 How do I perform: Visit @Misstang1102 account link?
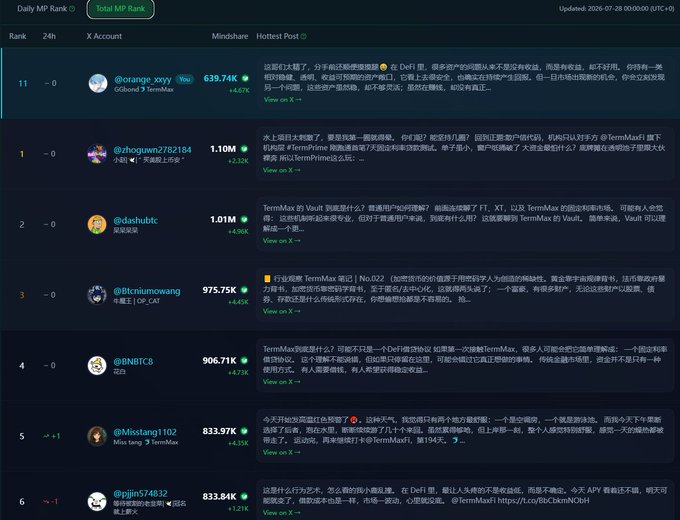145,432
